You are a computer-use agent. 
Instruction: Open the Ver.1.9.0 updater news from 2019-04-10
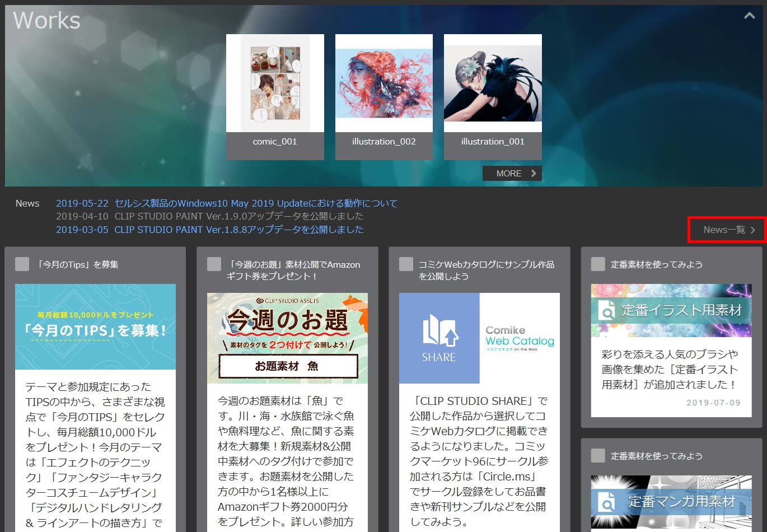(x=210, y=216)
